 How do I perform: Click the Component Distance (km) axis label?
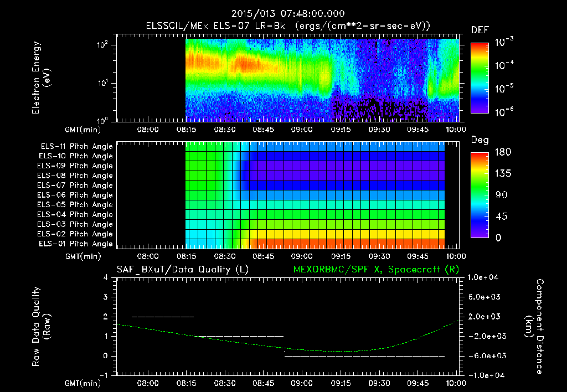click(x=534, y=327)
